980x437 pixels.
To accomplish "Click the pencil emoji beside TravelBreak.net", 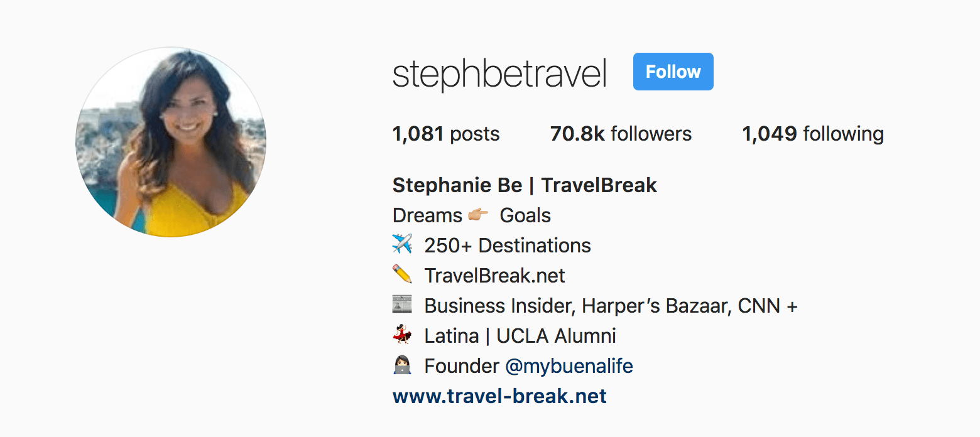I will coord(403,275).
